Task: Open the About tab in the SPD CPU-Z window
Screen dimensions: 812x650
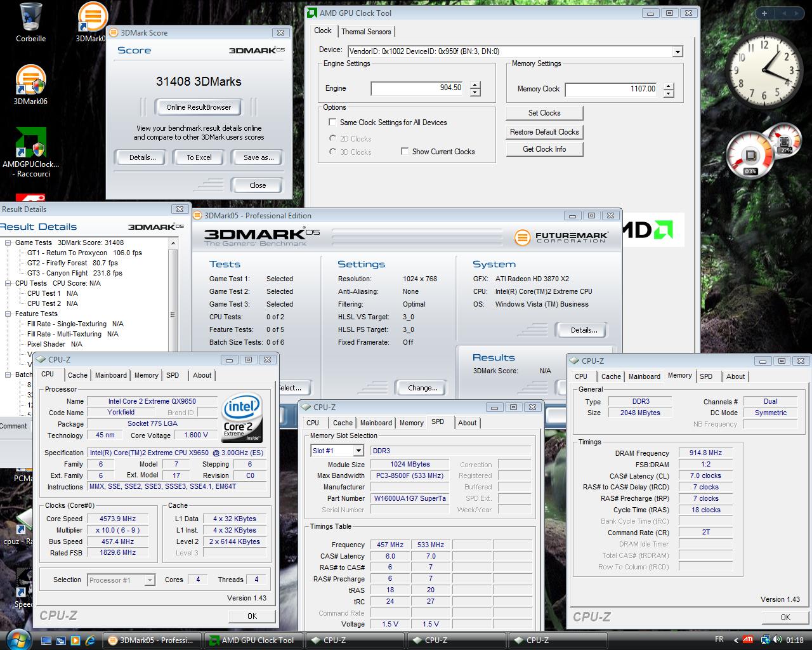Action: 468,423
